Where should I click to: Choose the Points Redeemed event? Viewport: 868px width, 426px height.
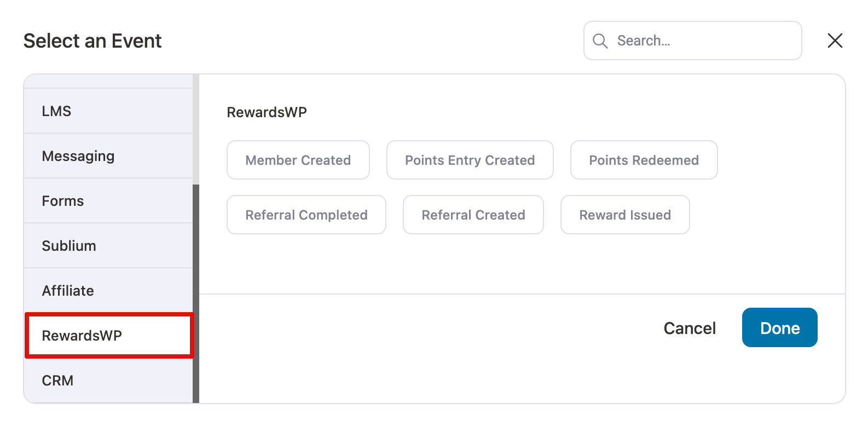tap(644, 160)
